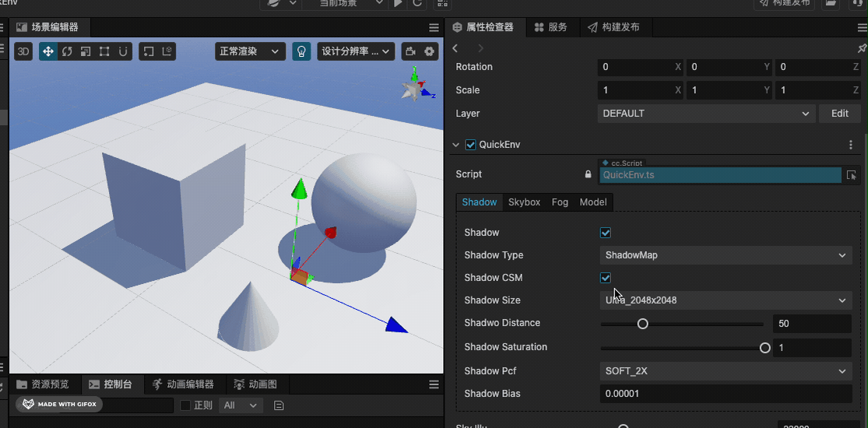Switch to the 服务 tab
Image resolution: width=868 pixels, height=428 pixels.
(552, 27)
